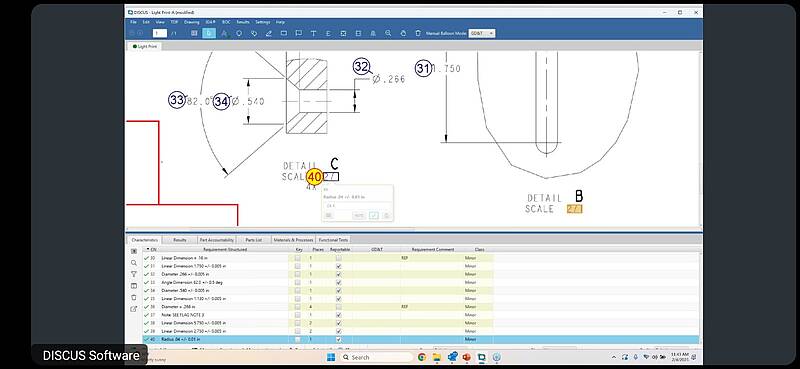This screenshot has width=800, height=369.
Task: Open the Drawing menu
Action: pyautogui.click(x=191, y=22)
